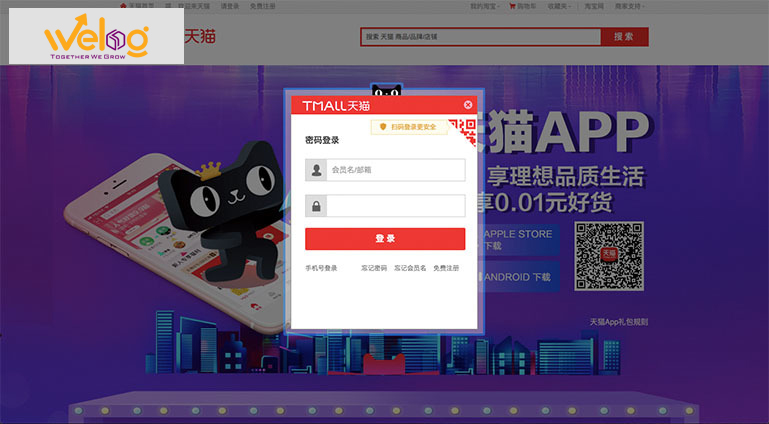The height and width of the screenshot is (424, 769).
Task: Expand the 商家支持 merchant support dropdown
Action: 630,6
